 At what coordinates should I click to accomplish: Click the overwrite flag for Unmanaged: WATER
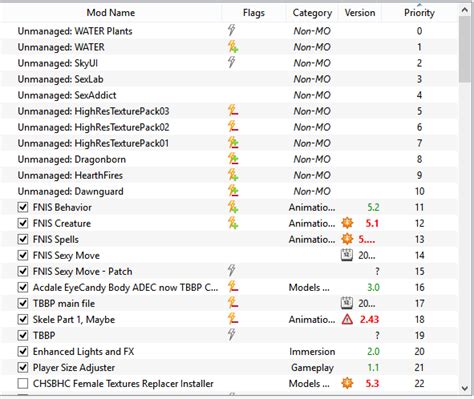click(x=233, y=47)
